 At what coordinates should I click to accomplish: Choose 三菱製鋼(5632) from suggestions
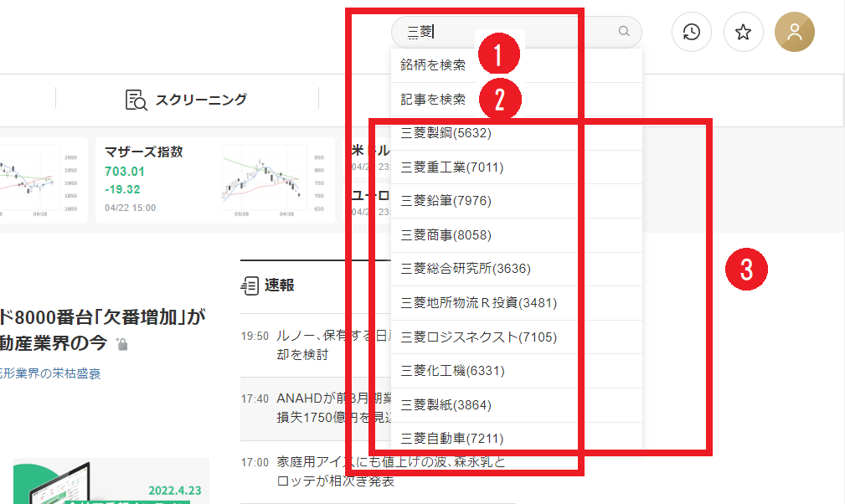click(516, 133)
